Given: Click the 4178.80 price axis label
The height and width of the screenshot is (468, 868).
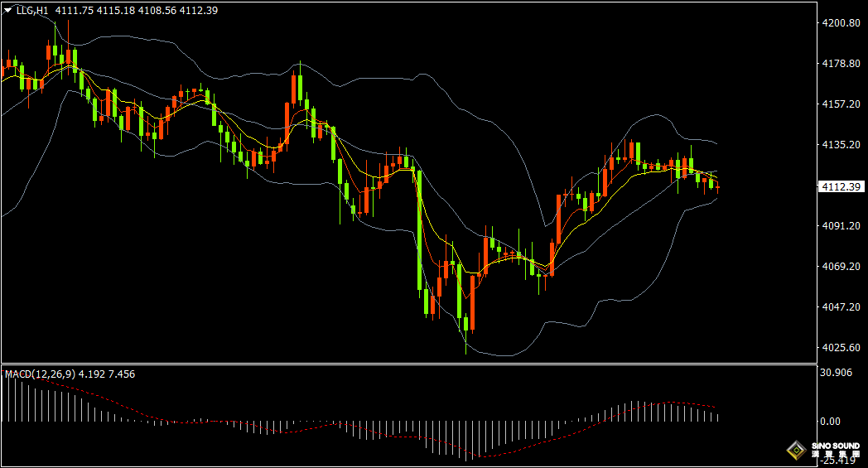Looking at the screenshot, I should coord(841,64).
